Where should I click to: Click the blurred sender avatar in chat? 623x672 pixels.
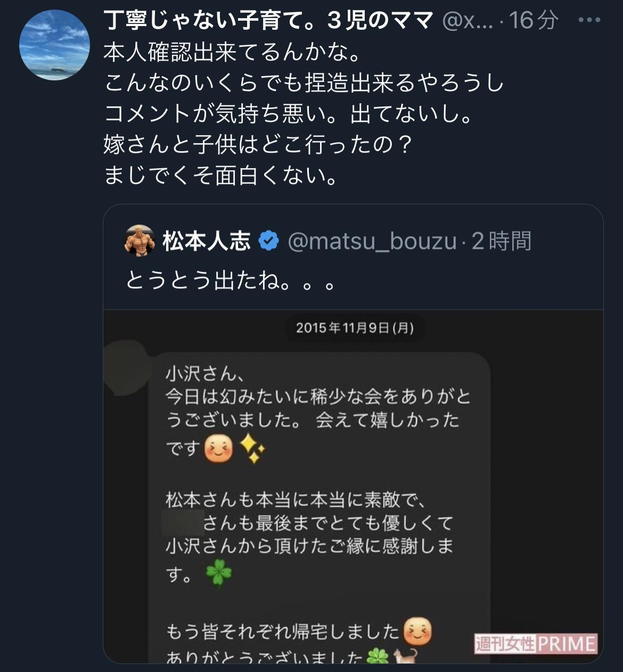pos(126,368)
